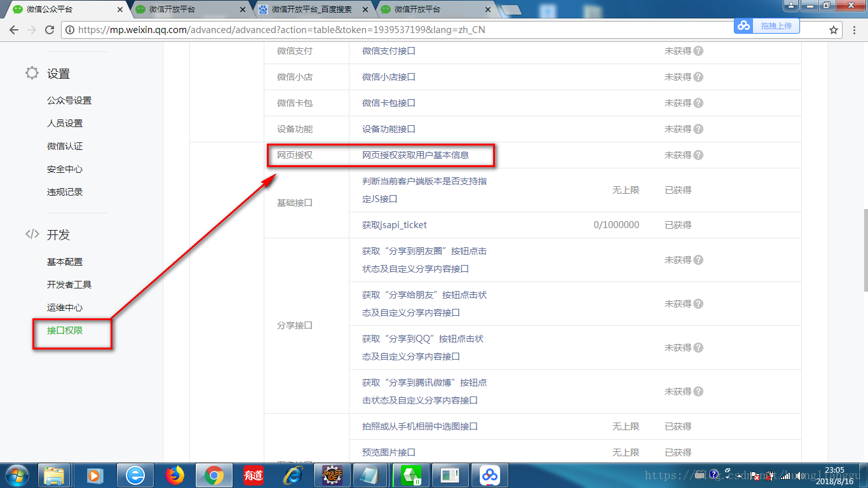Open the 有道 dictionary taskbar icon

pyautogui.click(x=254, y=475)
